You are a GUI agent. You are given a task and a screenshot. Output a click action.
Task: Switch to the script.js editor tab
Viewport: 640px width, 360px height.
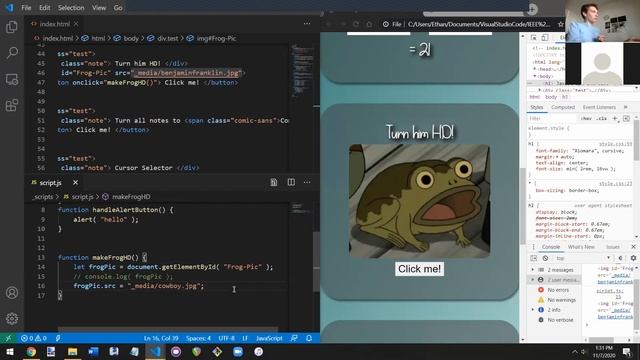pos(50,182)
